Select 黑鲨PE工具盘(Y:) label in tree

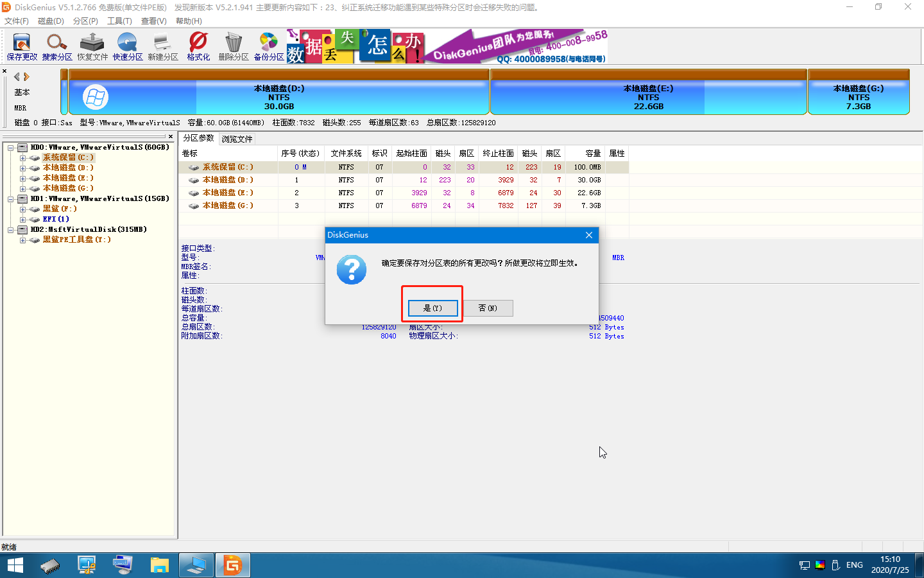77,240
